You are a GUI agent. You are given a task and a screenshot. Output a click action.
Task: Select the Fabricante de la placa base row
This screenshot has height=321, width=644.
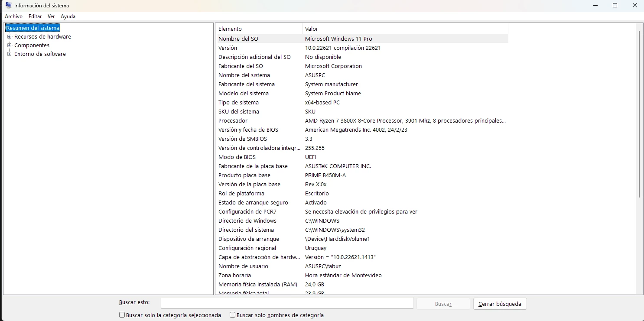pos(362,166)
